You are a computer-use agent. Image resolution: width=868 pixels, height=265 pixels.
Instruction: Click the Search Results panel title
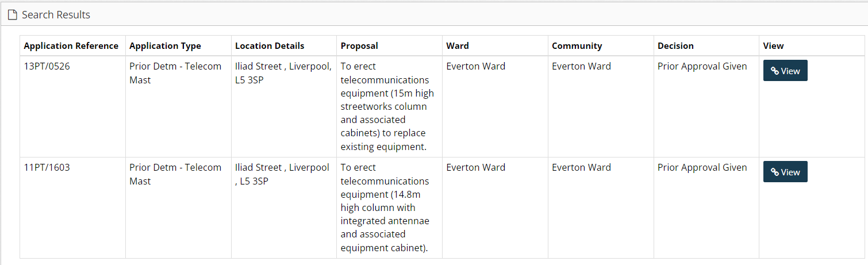[56, 15]
